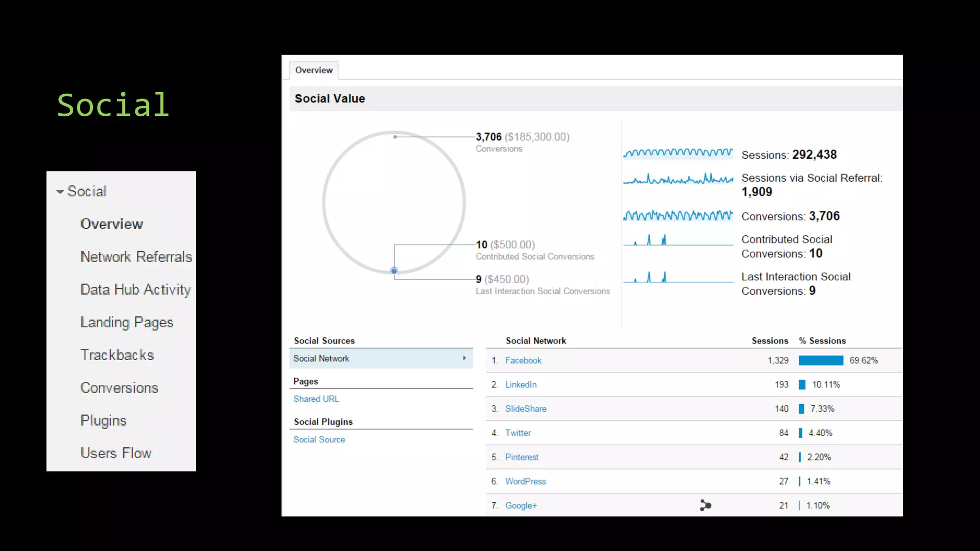The width and height of the screenshot is (980, 551).
Task: Collapse the Social menu arrow
Action: 60,192
